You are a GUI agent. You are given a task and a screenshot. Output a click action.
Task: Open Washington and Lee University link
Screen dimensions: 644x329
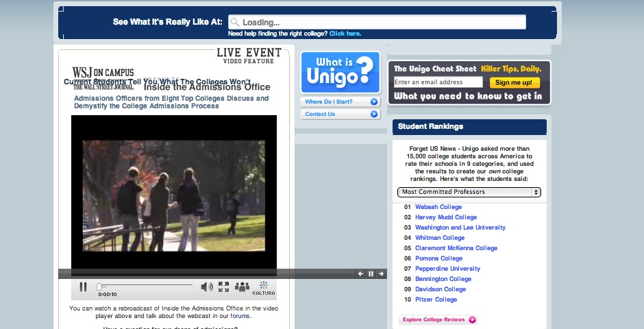460,228
